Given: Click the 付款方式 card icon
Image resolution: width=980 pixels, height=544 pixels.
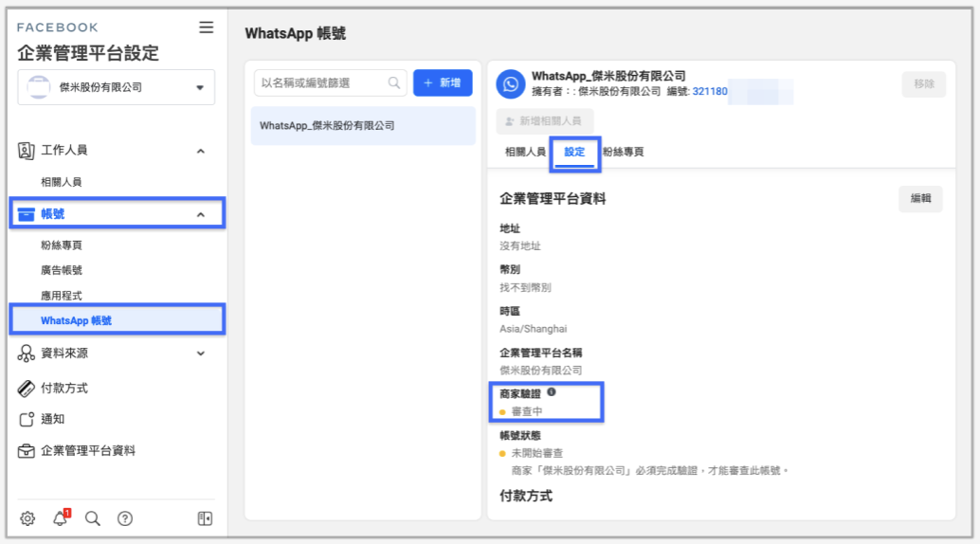Looking at the screenshot, I should click(27, 389).
